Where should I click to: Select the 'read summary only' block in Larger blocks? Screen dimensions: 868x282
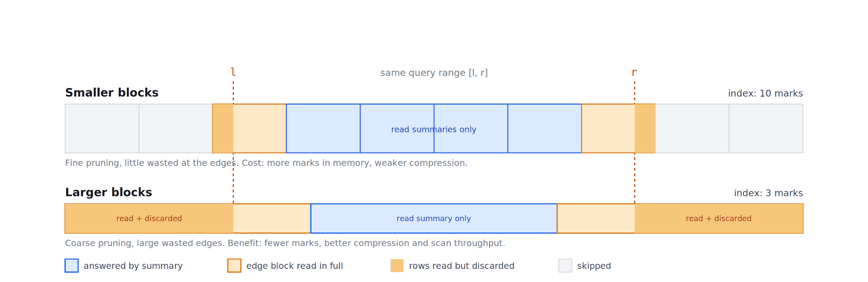point(434,218)
